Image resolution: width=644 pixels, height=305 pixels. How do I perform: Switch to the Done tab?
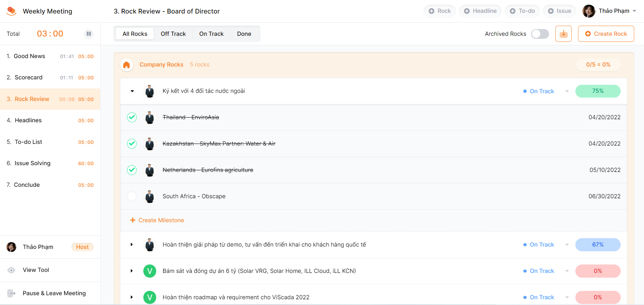tap(244, 34)
